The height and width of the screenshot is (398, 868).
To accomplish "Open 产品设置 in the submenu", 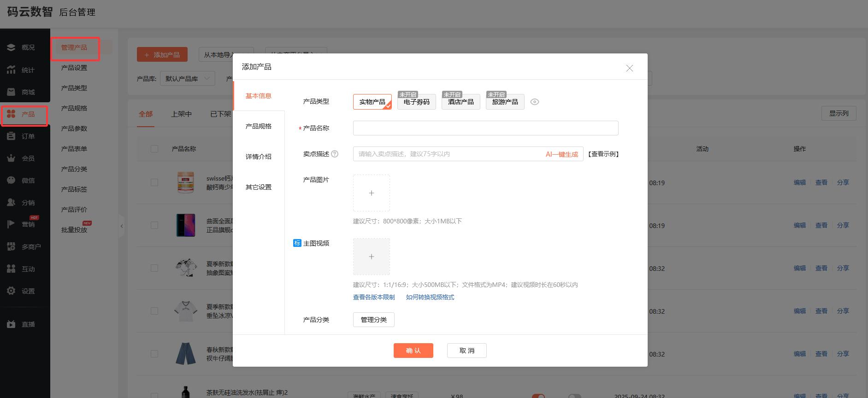I will pos(74,68).
